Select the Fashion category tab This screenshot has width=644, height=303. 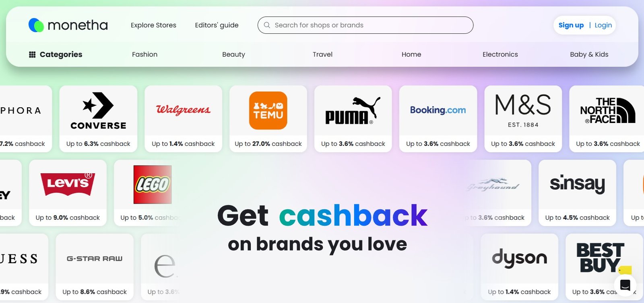[x=144, y=54]
